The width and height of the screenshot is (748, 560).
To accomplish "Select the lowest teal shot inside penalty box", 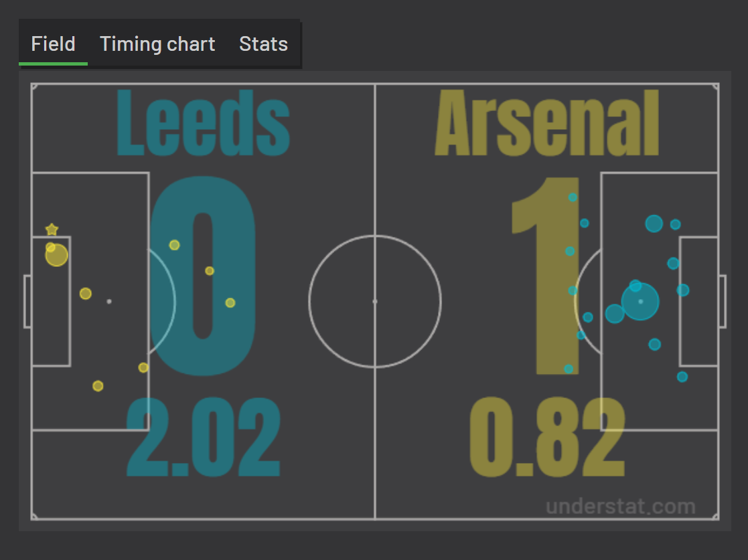I will point(682,377).
